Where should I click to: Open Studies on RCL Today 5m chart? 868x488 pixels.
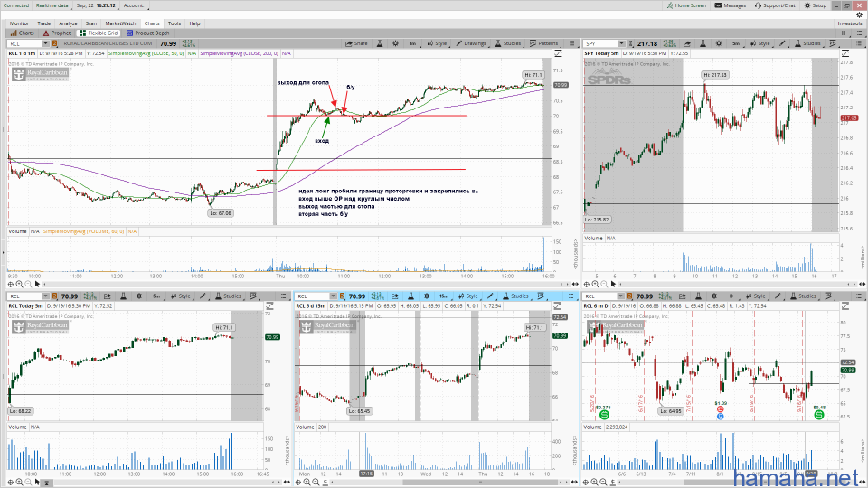point(228,296)
